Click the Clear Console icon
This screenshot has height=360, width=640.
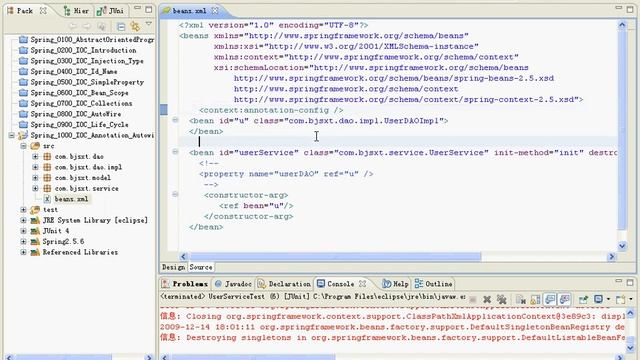point(520,300)
